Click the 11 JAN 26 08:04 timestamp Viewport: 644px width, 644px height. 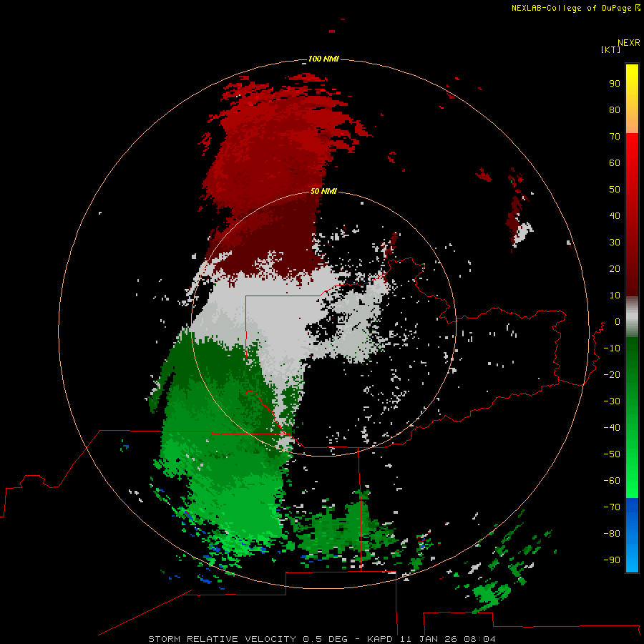pyautogui.click(x=447, y=639)
